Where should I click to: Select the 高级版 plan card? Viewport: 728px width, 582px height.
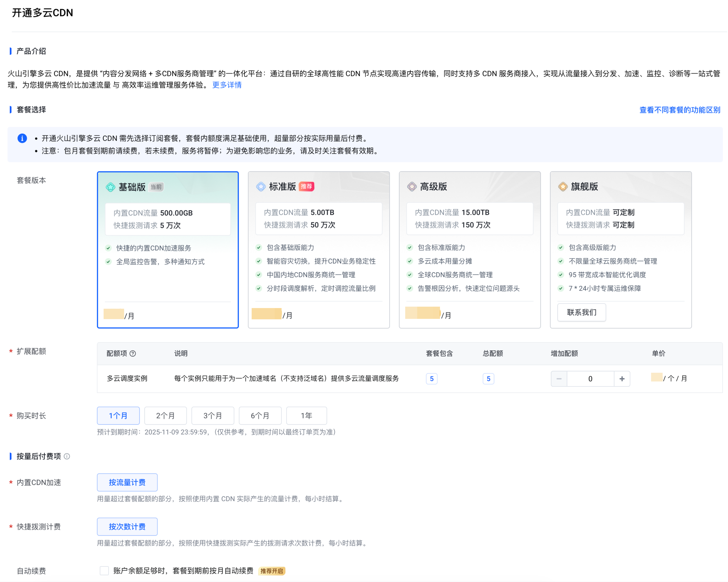tap(470, 250)
